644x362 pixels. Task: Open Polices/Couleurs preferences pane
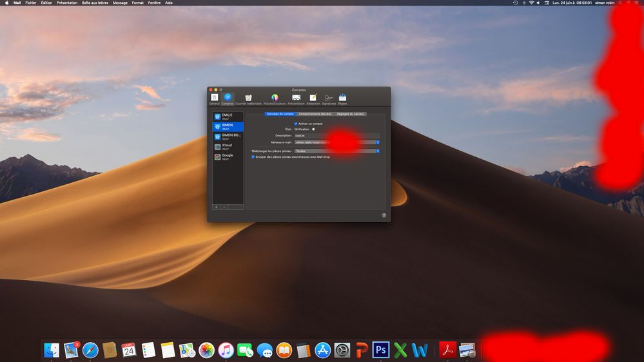[x=275, y=99]
